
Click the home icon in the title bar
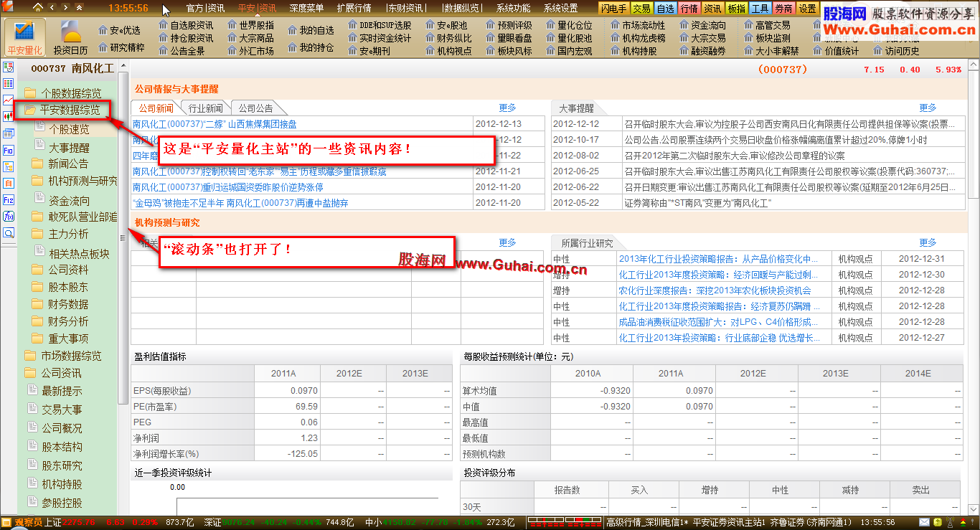coord(38,8)
